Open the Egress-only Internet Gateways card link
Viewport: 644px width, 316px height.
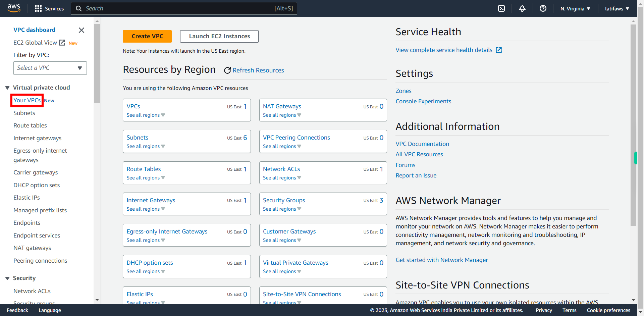coord(167,231)
